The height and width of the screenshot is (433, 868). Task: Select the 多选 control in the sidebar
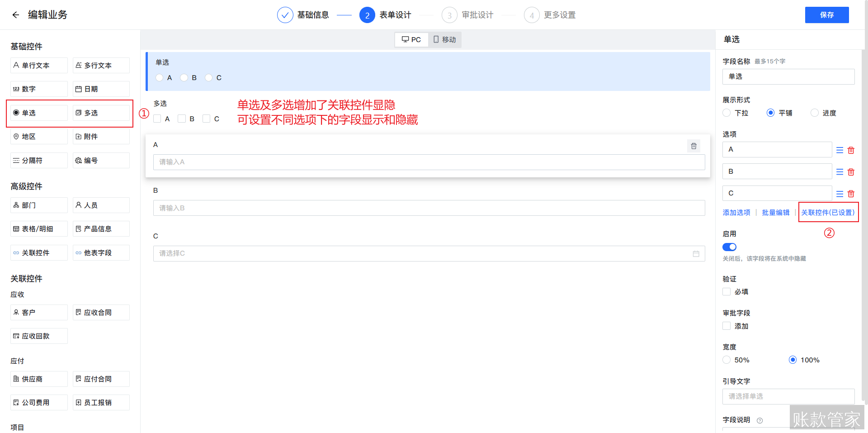(101, 113)
